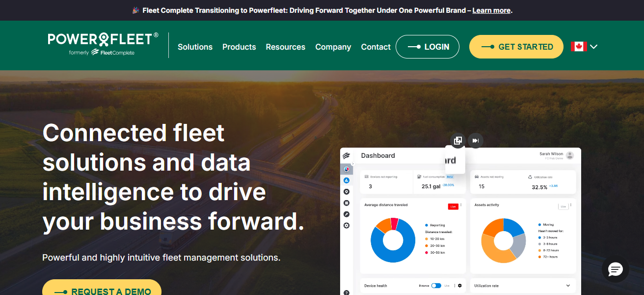The image size is (644, 295).
Task: Open Average distance traveled three-dot menu
Action: pyautogui.click(x=461, y=206)
